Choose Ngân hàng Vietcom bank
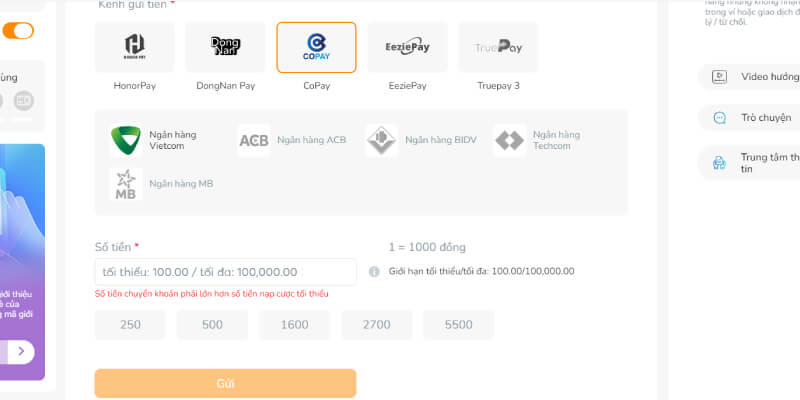Viewport: 800px width, 400px height. point(154,140)
